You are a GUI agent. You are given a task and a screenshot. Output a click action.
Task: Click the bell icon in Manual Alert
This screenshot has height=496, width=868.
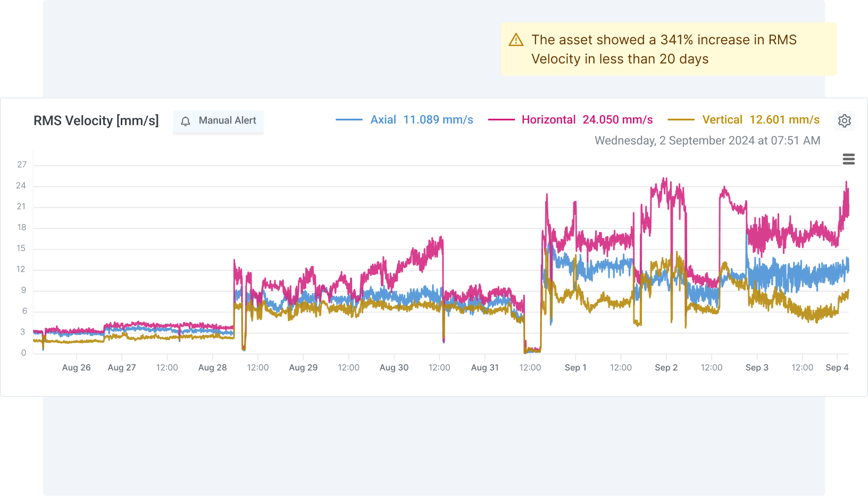pyautogui.click(x=186, y=121)
